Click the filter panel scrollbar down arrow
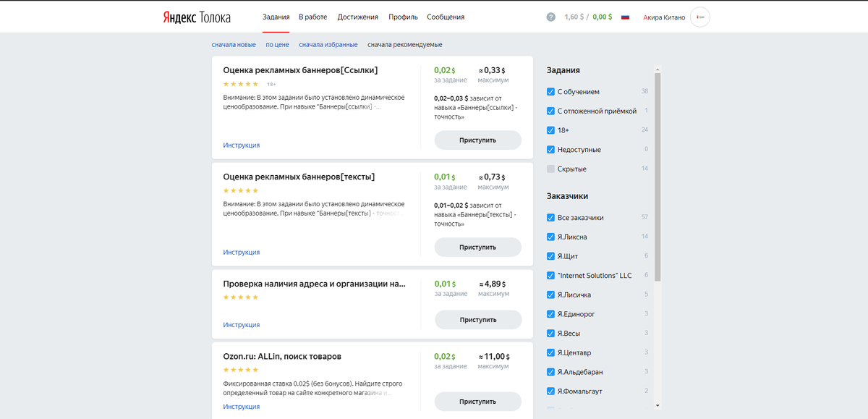Screen dimensions: 868x419 click(658, 405)
